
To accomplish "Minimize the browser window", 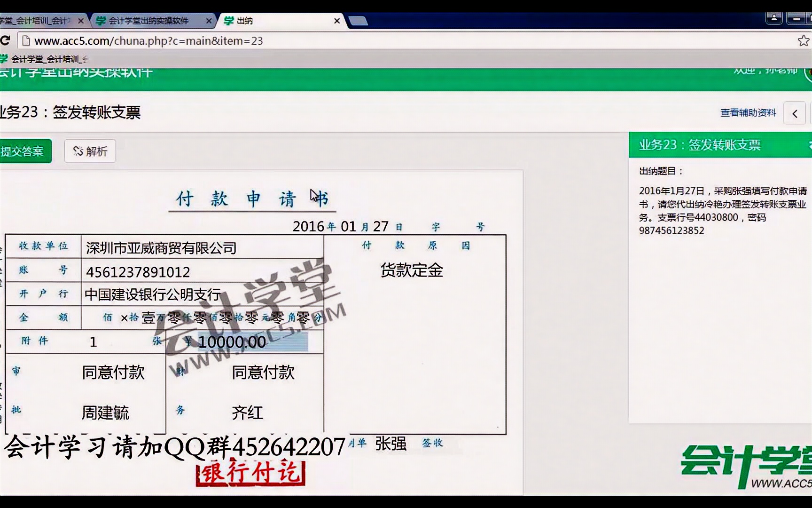I will point(796,19).
